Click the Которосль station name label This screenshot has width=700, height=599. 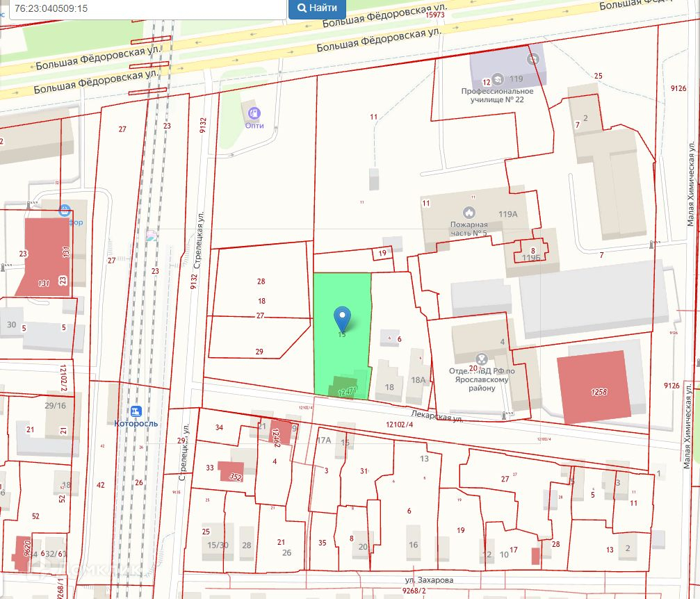(136, 424)
